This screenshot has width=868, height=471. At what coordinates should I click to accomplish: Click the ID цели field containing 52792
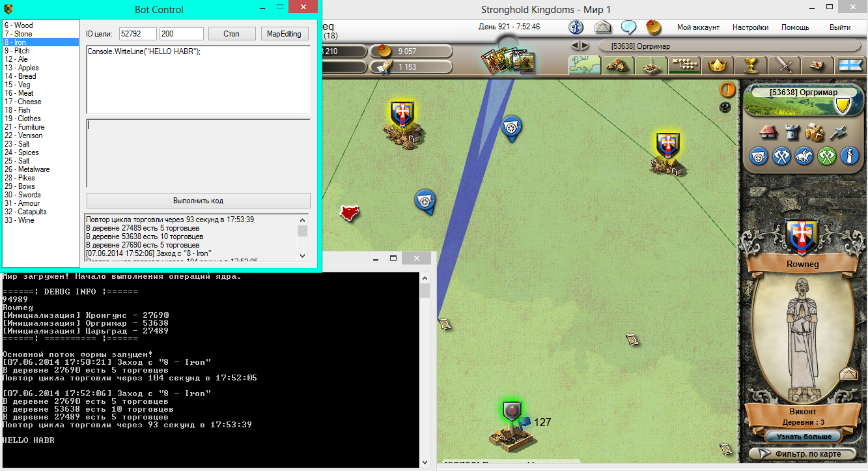pos(137,33)
